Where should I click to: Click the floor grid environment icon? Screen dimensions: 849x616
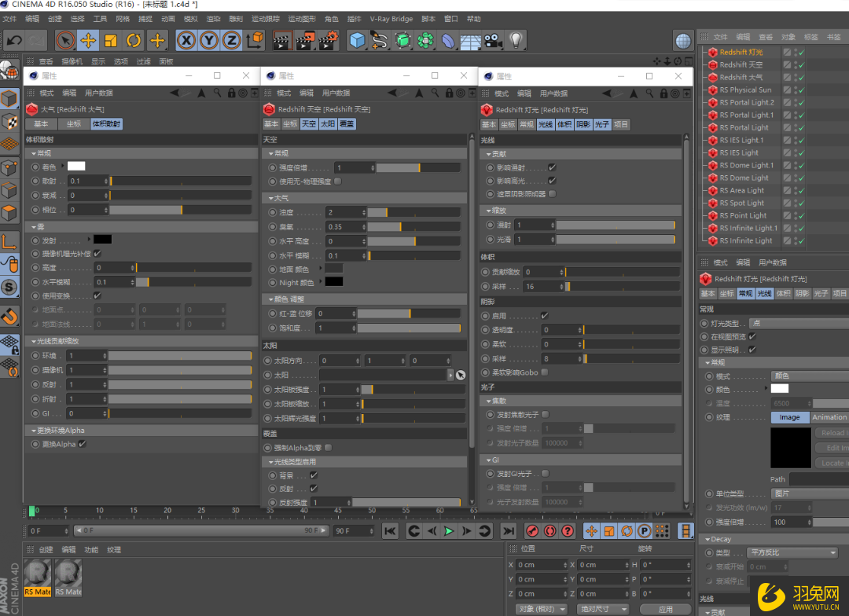[470, 41]
